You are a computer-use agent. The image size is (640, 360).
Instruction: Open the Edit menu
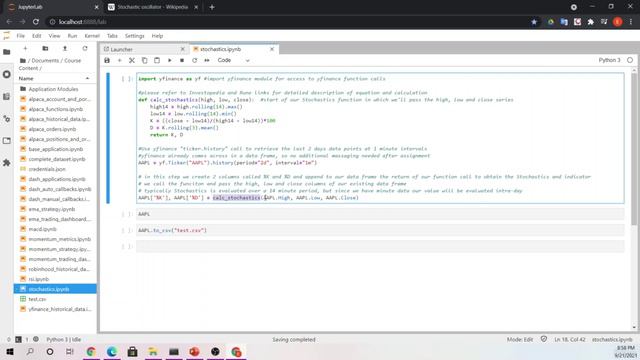click(x=37, y=36)
